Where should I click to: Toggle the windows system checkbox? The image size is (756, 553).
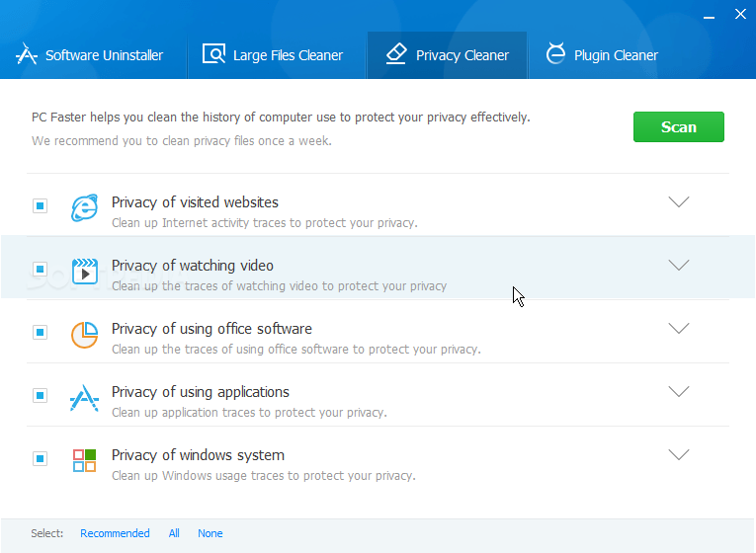click(x=40, y=458)
